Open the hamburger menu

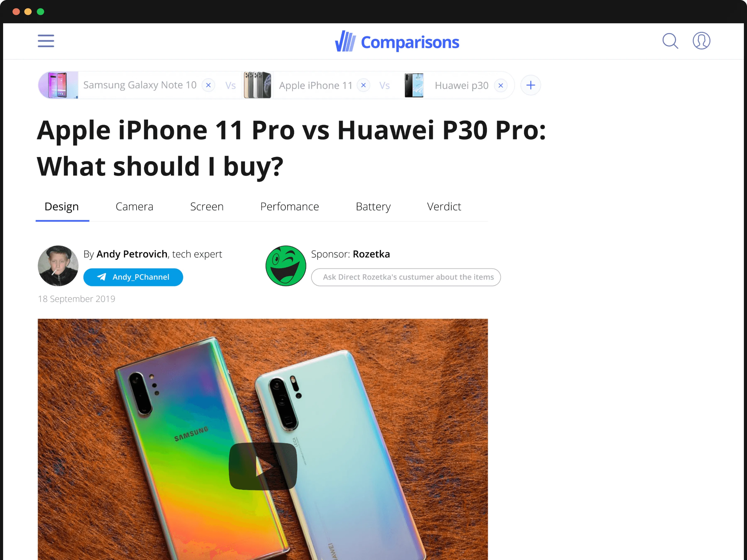click(46, 41)
